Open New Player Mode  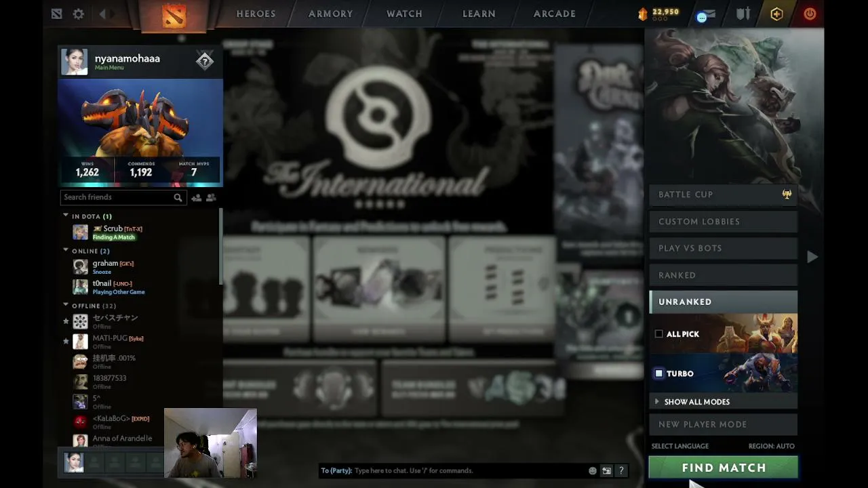click(x=723, y=424)
